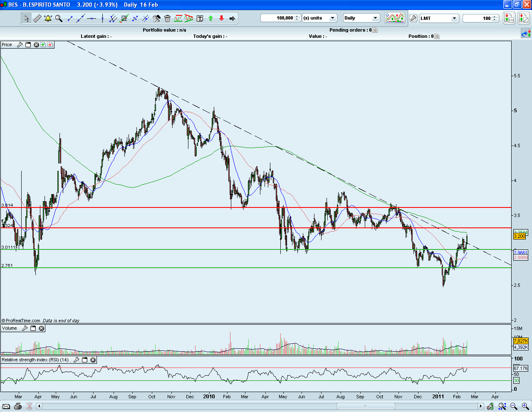
Task: Open Volume panel wrench settings
Action: 25,328
